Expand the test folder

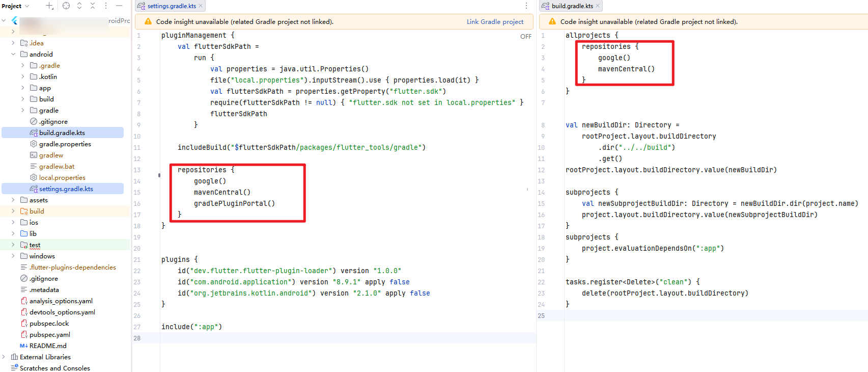tap(13, 245)
